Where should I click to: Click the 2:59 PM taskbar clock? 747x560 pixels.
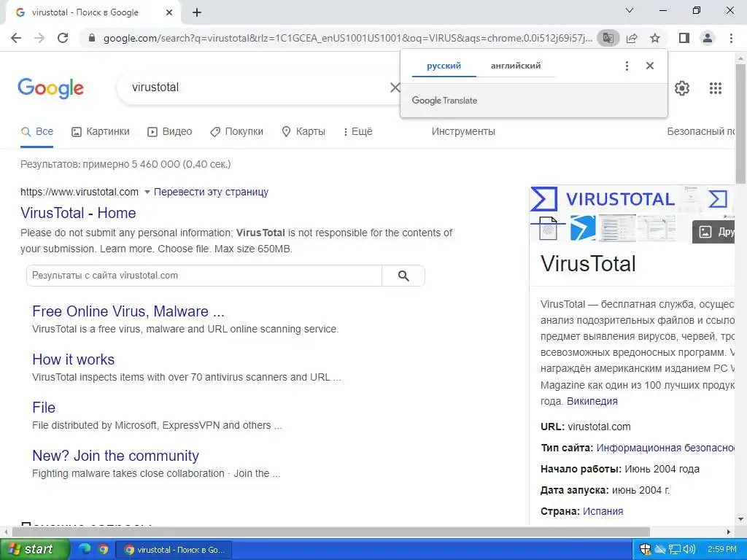point(721,550)
